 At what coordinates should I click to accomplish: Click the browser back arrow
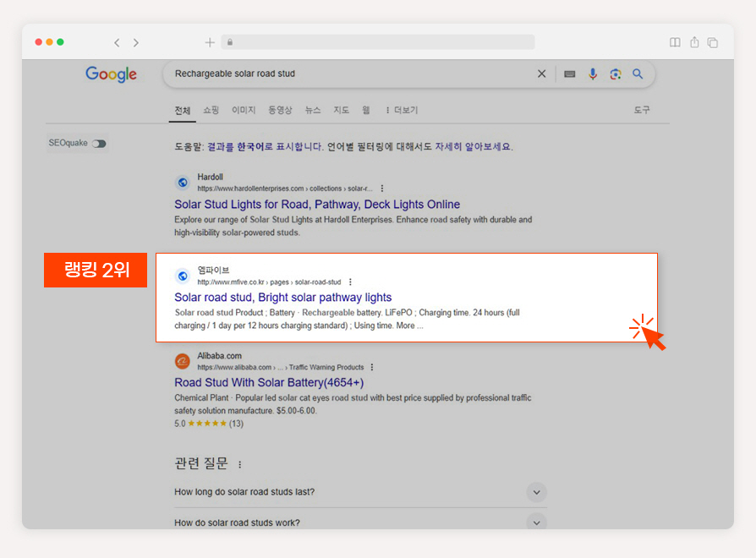117,43
